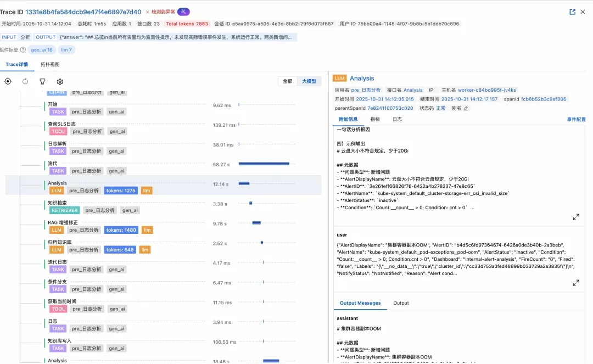Screen dimensions: 593x364
Task: Toggle the 全部 span filter
Action: [287, 81]
